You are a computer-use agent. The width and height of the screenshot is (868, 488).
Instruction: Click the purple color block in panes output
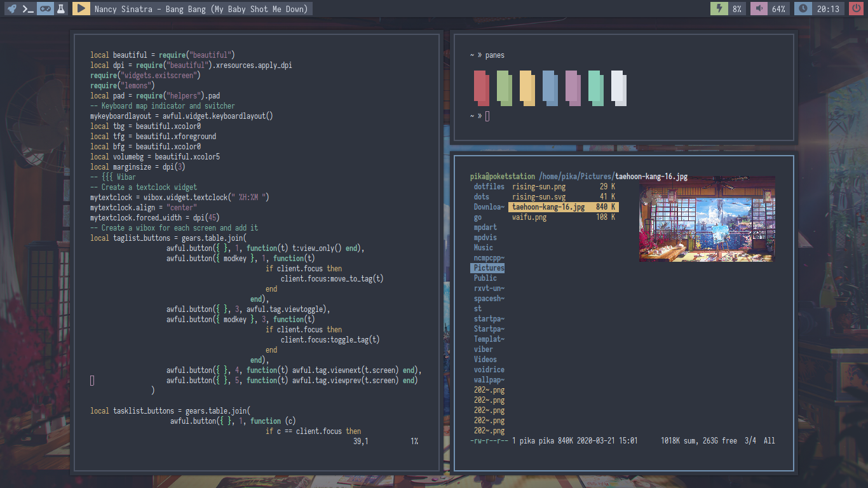pyautogui.click(x=573, y=88)
